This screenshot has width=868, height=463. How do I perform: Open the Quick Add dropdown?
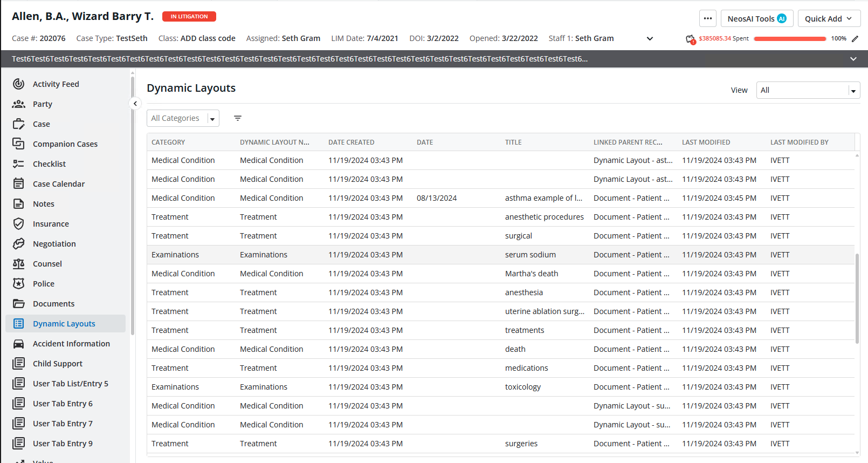point(829,18)
